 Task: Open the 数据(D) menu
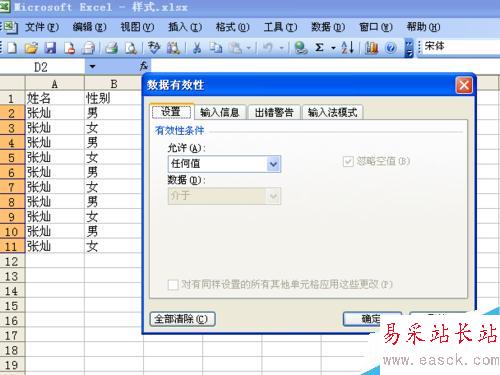coord(328,27)
